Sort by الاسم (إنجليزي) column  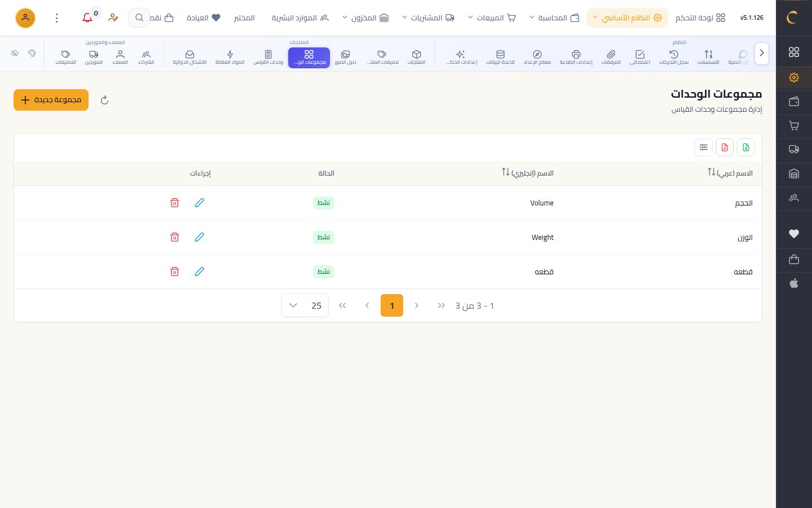click(528, 173)
